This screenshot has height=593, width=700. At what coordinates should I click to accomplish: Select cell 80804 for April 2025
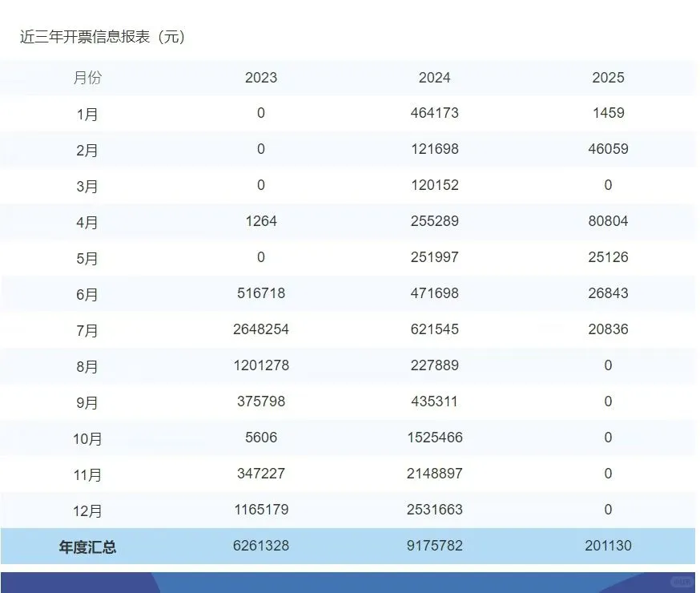(609, 221)
